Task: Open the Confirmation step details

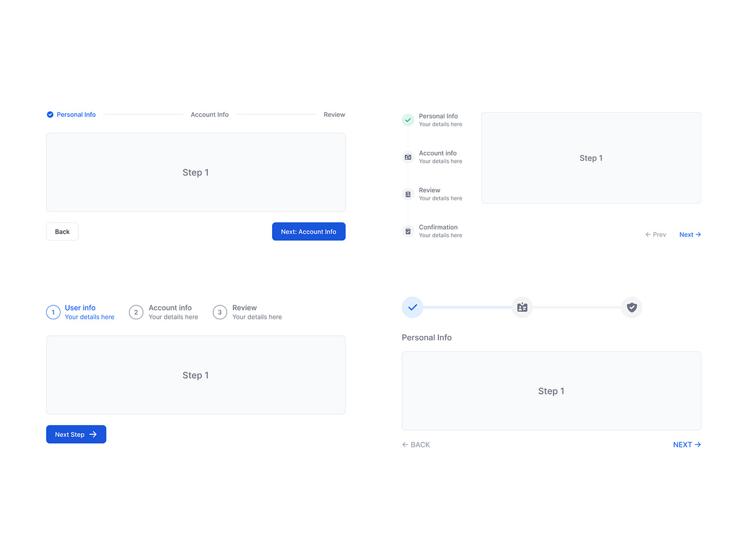Action: click(438, 231)
